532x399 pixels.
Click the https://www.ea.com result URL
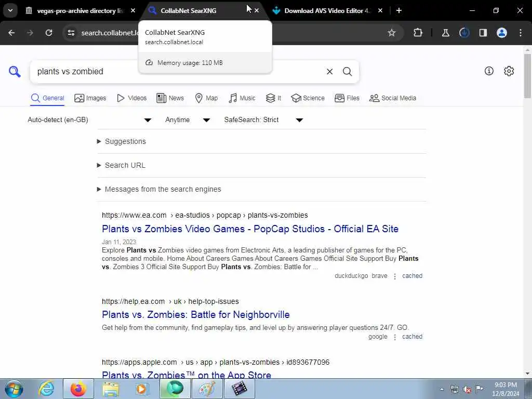pos(205,215)
